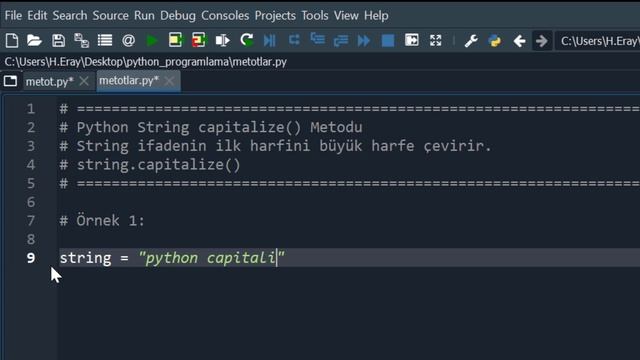
Task: Maximize current pane icon
Action: pyautogui.click(x=412, y=40)
